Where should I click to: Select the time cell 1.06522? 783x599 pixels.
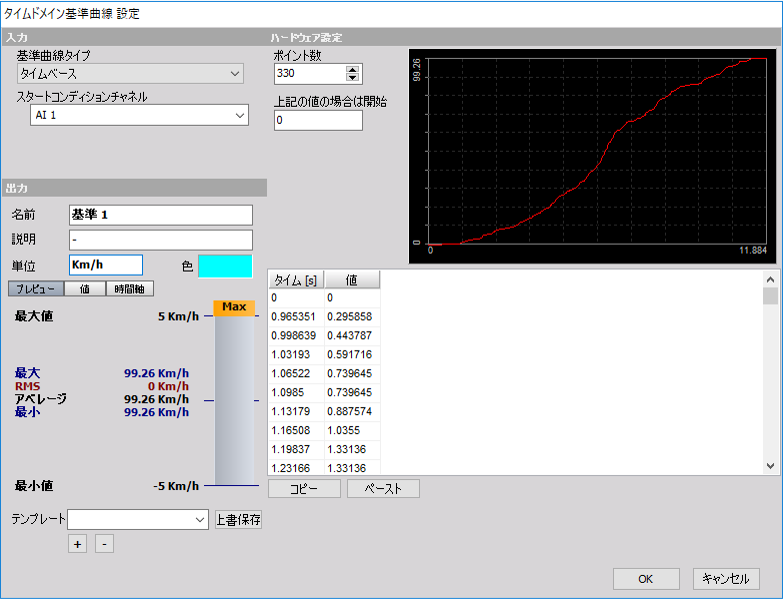click(x=296, y=374)
